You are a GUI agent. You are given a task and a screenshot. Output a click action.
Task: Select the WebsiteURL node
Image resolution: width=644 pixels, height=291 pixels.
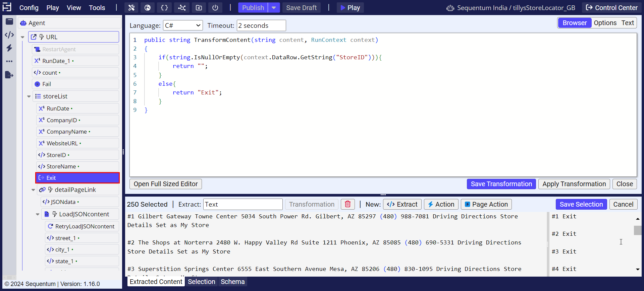point(77,143)
